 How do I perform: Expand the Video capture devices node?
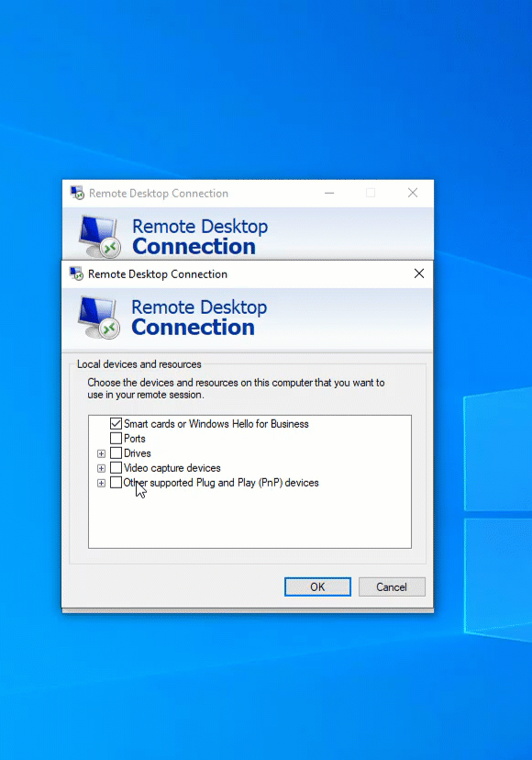click(x=101, y=468)
